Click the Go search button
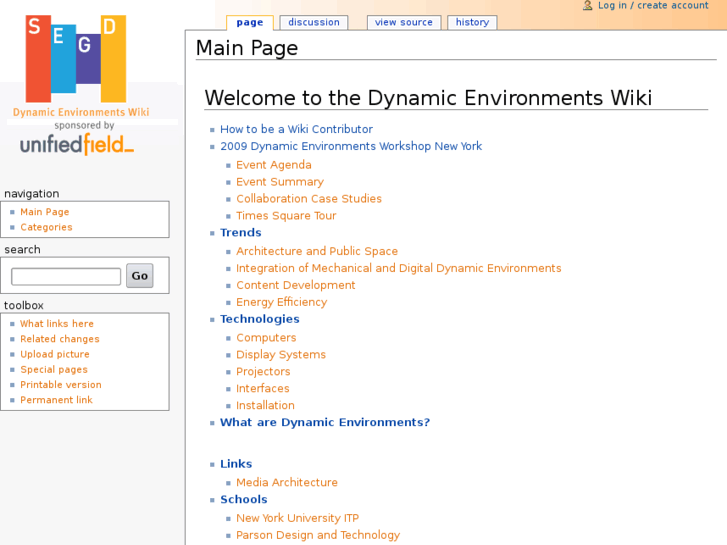This screenshot has height=545, width=727. 140,276
